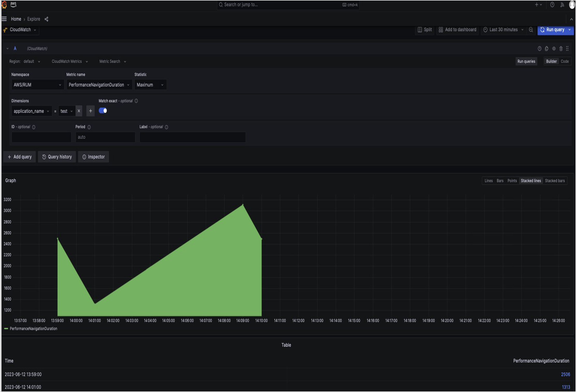Duplicate query A using the copy icon
Viewport: 576px width, 392px height.
click(546, 48)
